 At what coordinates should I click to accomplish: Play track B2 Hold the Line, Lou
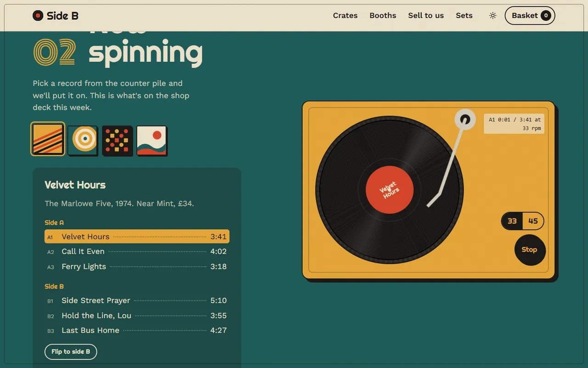[x=137, y=316]
